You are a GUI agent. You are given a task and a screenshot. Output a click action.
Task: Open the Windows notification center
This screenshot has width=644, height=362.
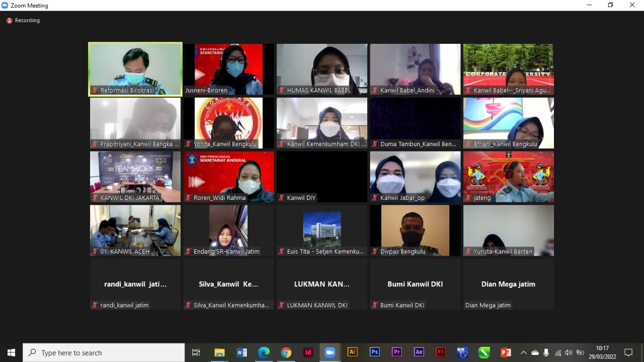point(628,352)
